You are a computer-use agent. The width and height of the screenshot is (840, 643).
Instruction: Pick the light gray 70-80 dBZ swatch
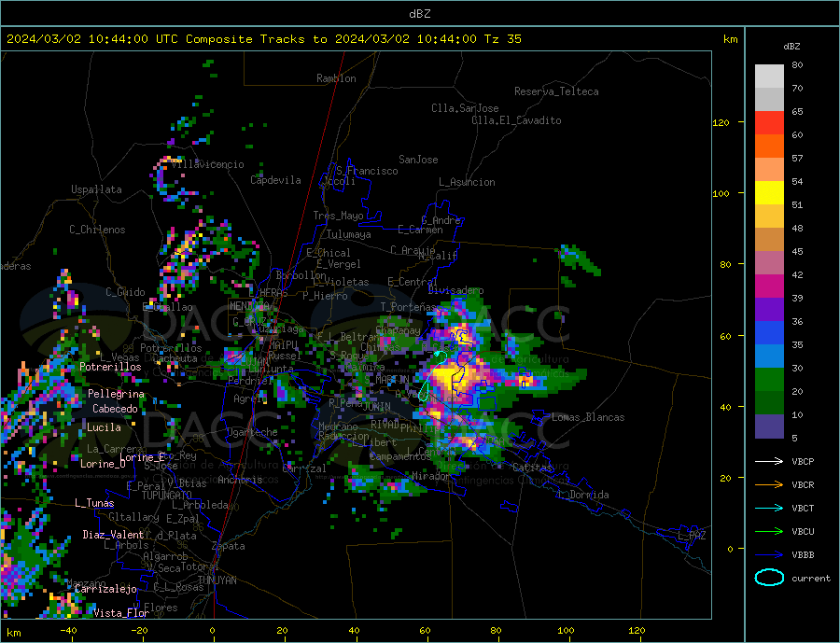click(769, 77)
